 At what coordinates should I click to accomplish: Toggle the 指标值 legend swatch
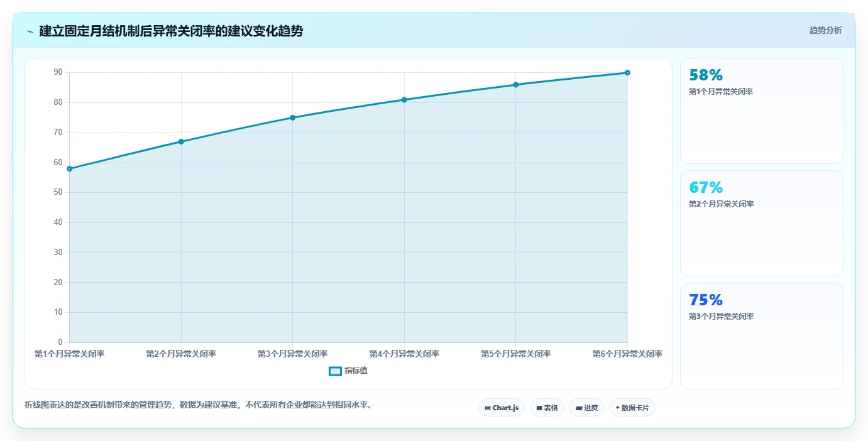335,371
